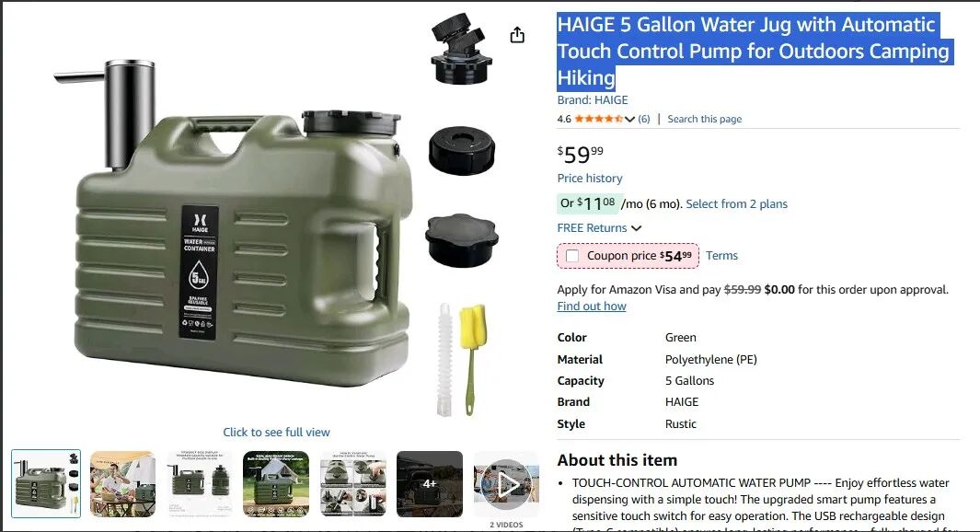
Task: Select the jug size comparison thumbnail
Action: pyautogui.click(x=200, y=484)
